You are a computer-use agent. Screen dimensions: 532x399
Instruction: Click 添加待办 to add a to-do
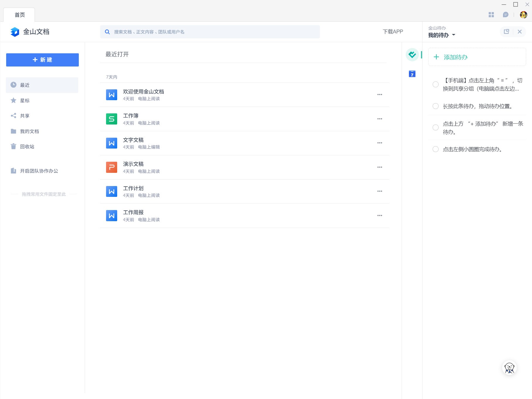pyautogui.click(x=477, y=57)
